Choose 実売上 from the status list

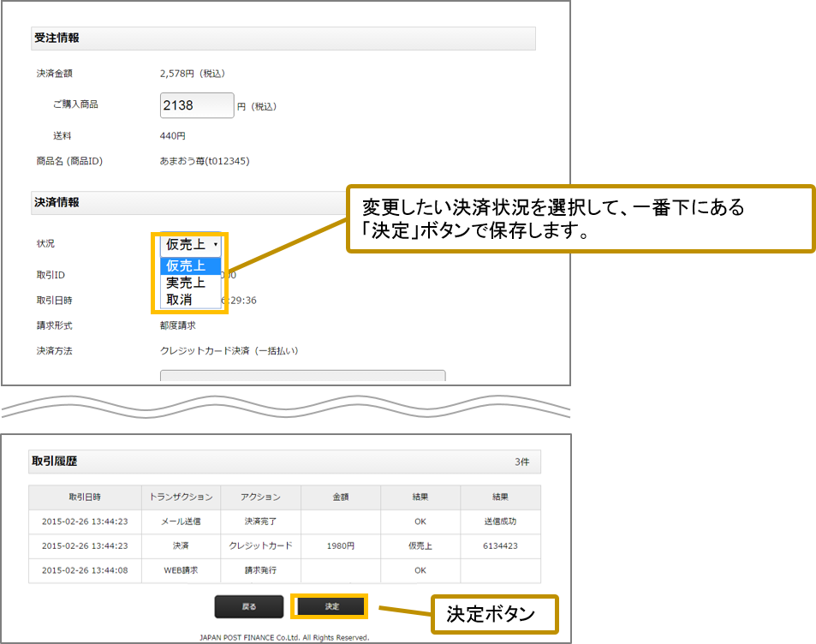point(186,283)
